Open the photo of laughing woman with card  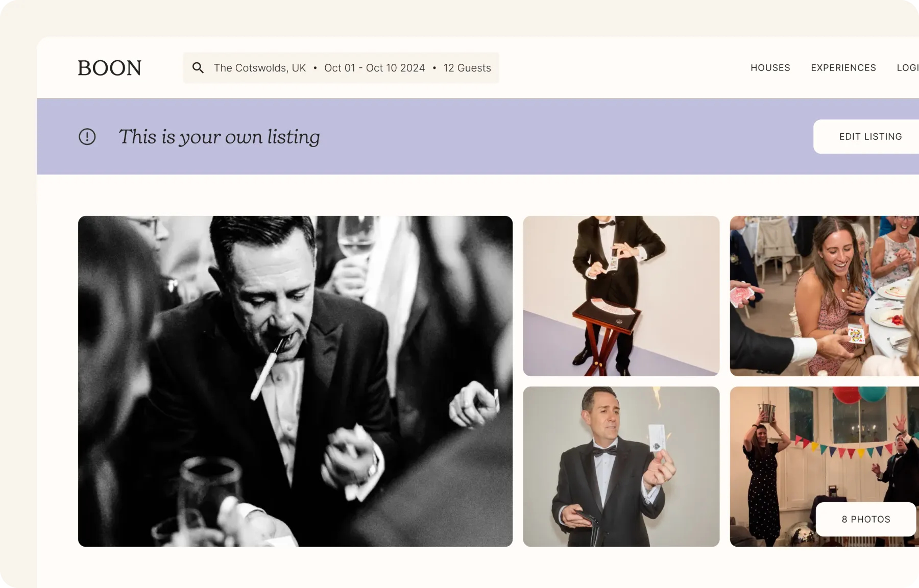(825, 296)
